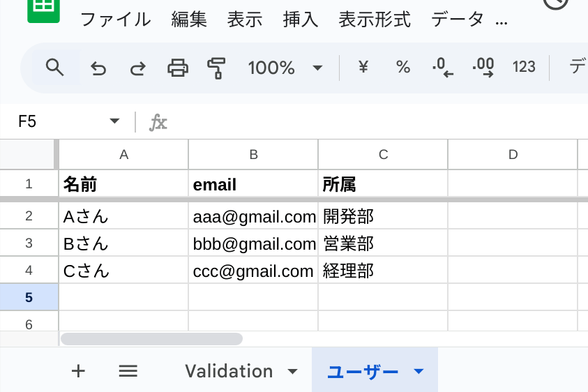Open the ユーザー sheet tab menu arrow
588x392 pixels.
point(419,371)
